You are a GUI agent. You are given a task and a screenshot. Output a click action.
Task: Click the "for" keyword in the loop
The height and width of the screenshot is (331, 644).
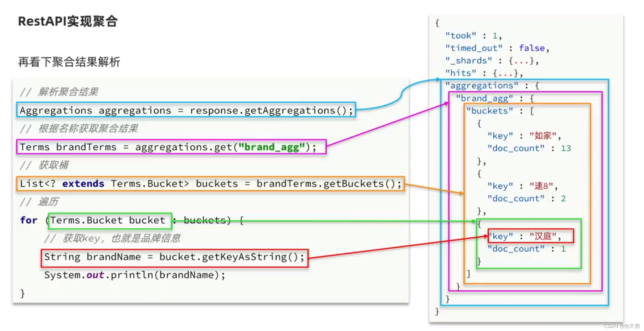coord(29,220)
